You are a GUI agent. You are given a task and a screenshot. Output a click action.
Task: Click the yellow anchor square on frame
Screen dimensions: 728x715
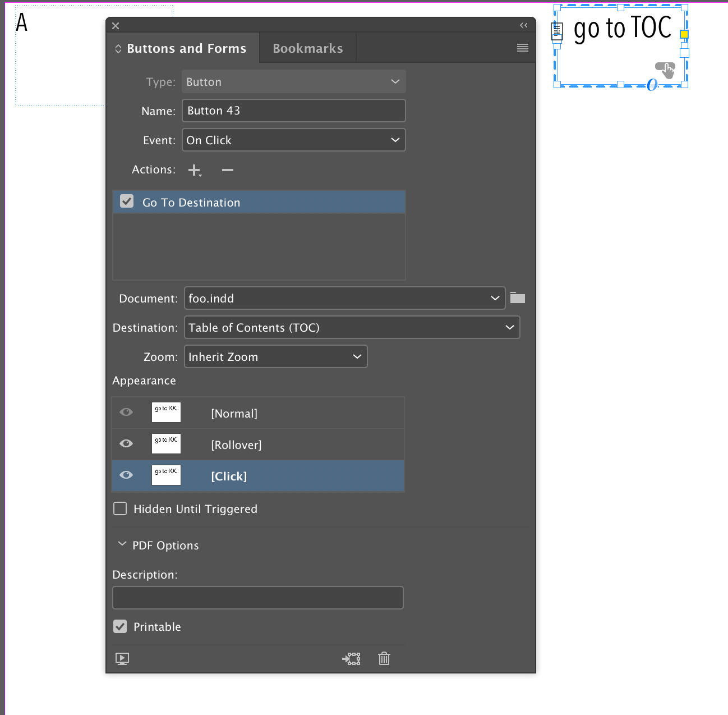(684, 34)
